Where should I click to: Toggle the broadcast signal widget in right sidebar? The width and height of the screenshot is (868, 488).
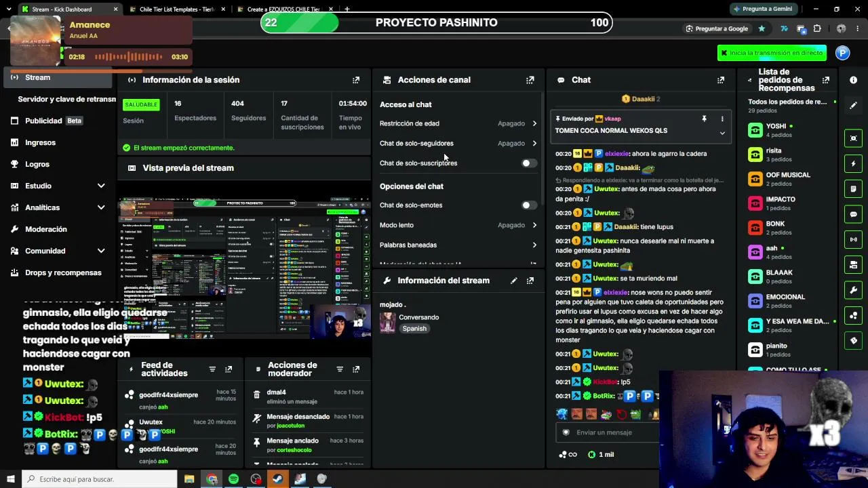(854, 239)
